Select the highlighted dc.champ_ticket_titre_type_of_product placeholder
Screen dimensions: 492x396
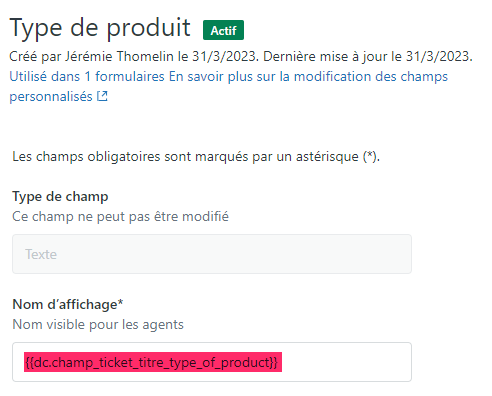tap(153, 362)
